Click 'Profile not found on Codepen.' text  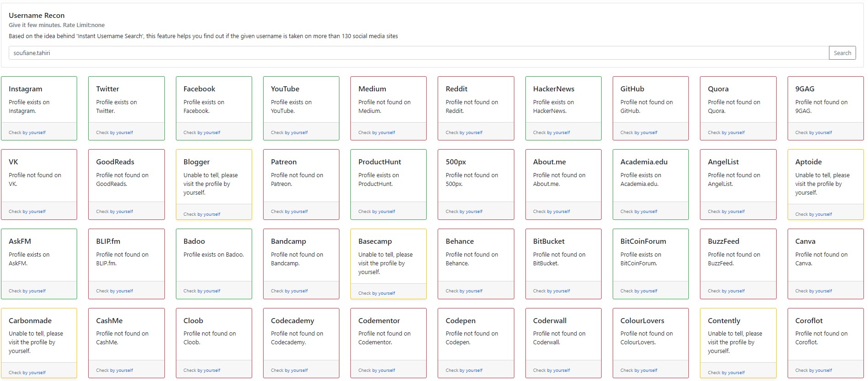click(x=472, y=338)
